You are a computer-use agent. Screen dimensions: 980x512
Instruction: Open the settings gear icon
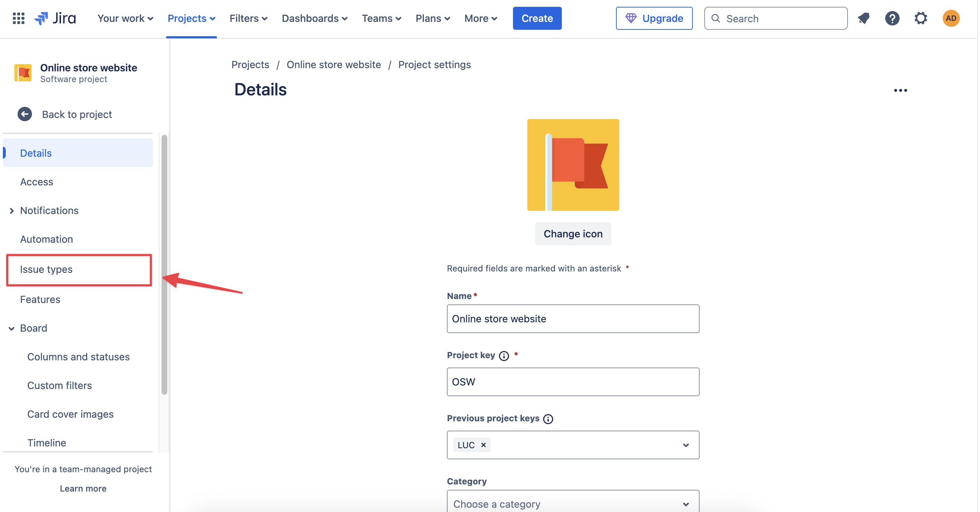click(921, 18)
